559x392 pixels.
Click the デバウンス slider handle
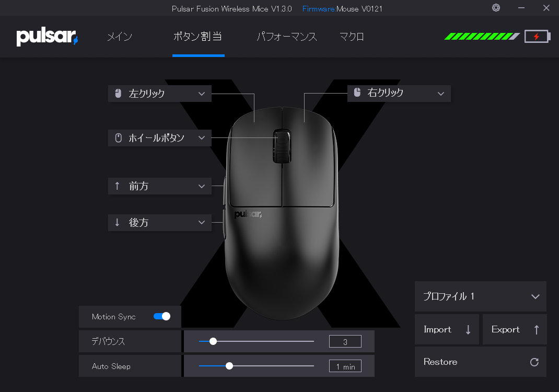pyautogui.click(x=213, y=341)
